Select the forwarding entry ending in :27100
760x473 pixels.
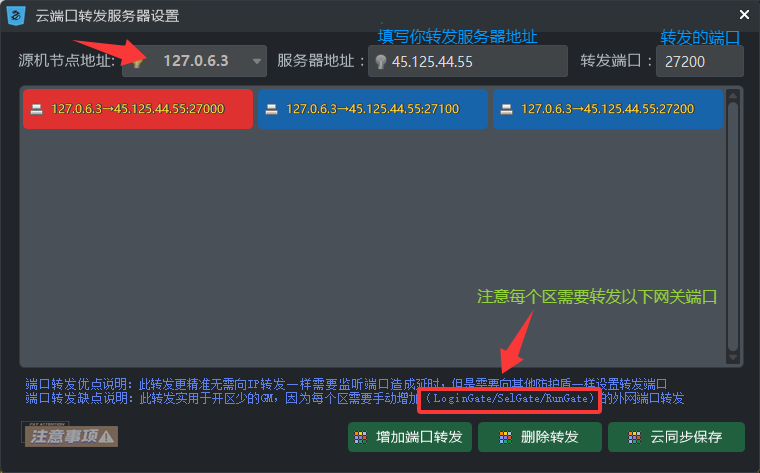[373, 109]
